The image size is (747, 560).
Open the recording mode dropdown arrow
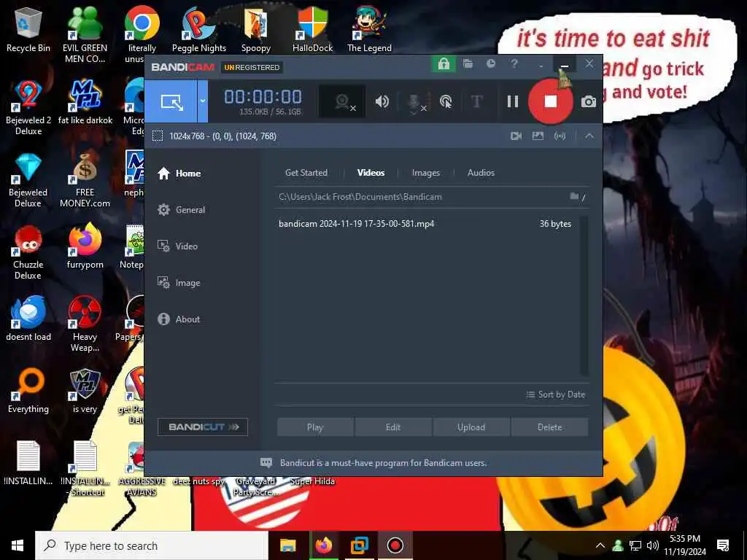(x=203, y=101)
